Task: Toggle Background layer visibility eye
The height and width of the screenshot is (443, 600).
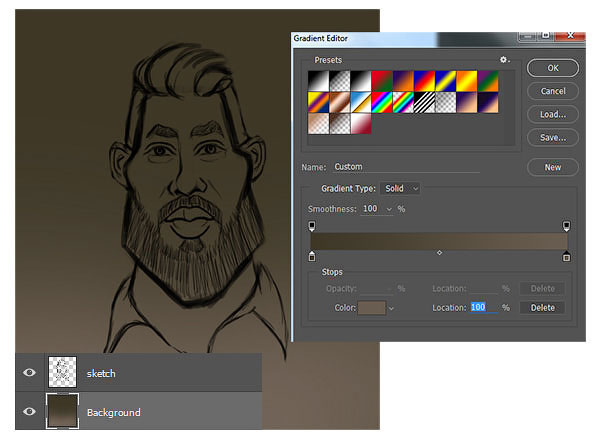Action: click(29, 411)
